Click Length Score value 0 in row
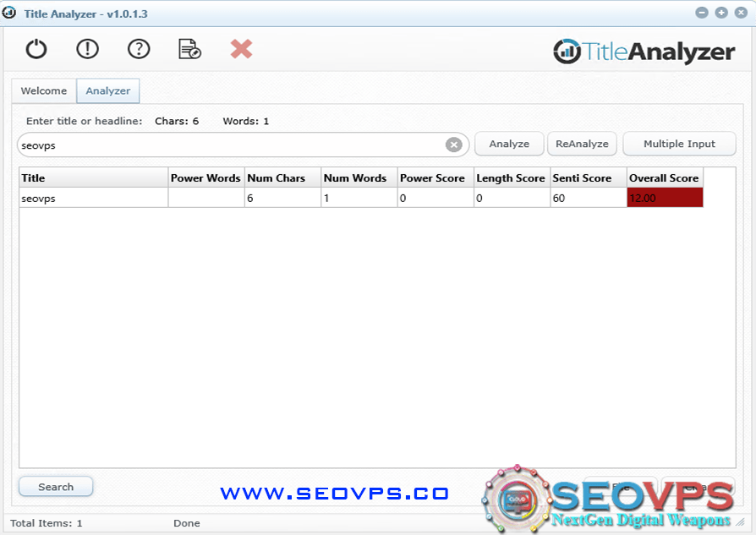The width and height of the screenshot is (756, 535). [x=512, y=198]
